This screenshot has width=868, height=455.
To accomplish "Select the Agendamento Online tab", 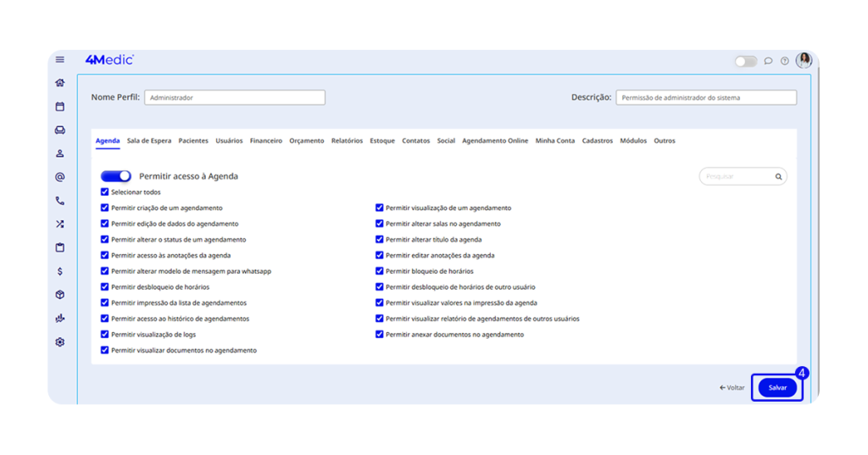I will (495, 141).
